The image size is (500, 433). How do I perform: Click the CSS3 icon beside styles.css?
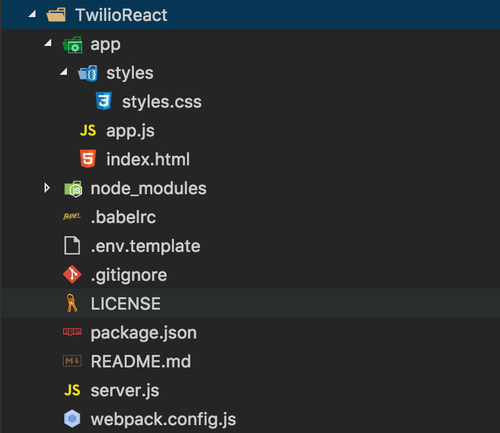click(x=104, y=101)
